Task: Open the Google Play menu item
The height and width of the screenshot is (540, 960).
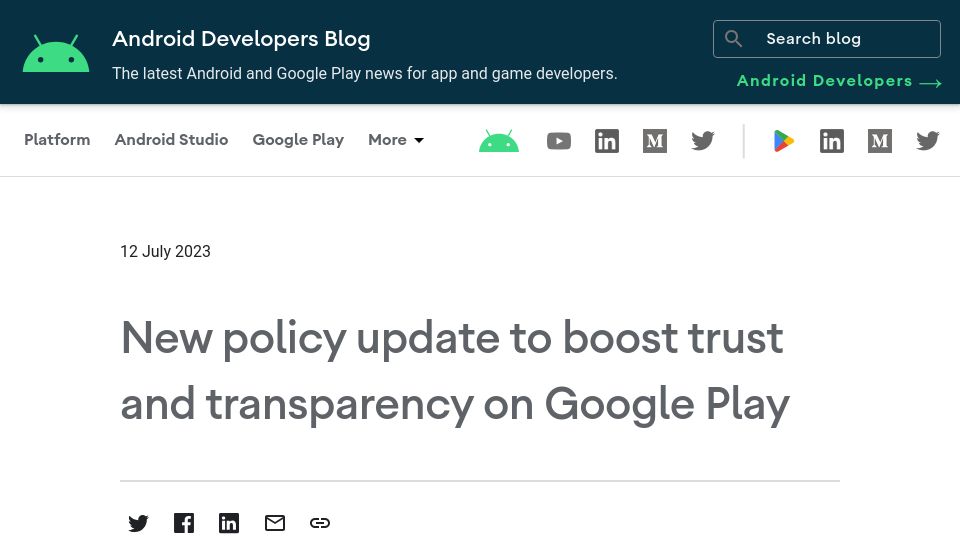Action: tap(298, 140)
